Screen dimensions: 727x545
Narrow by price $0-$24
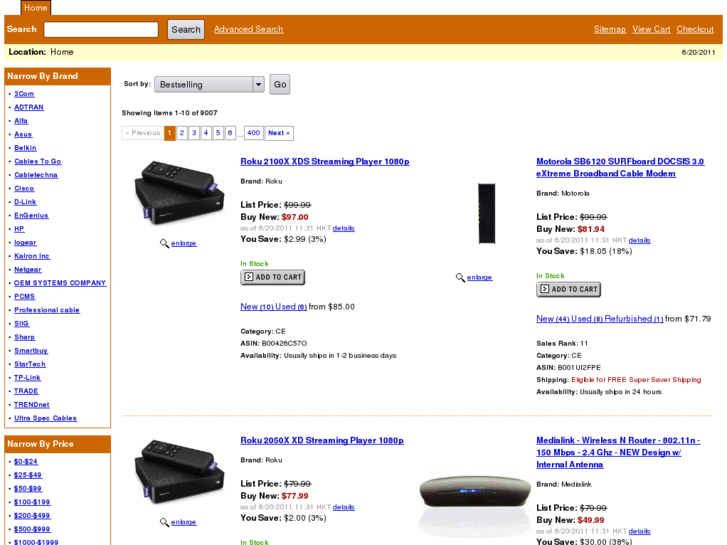pos(26,462)
